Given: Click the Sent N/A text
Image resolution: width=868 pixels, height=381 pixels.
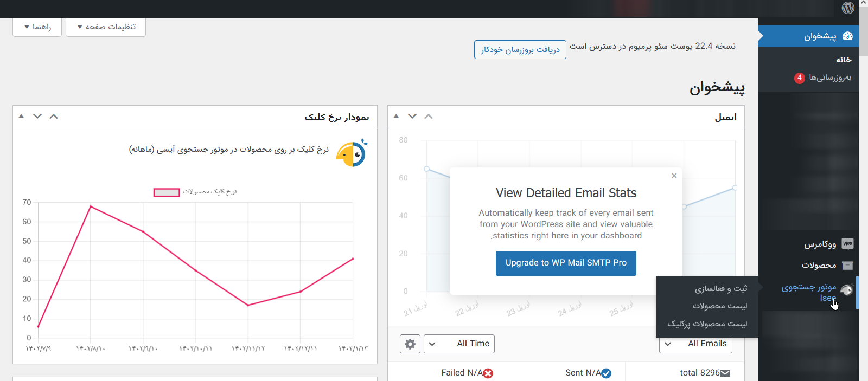Looking at the screenshot, I should tap(583, 373).
